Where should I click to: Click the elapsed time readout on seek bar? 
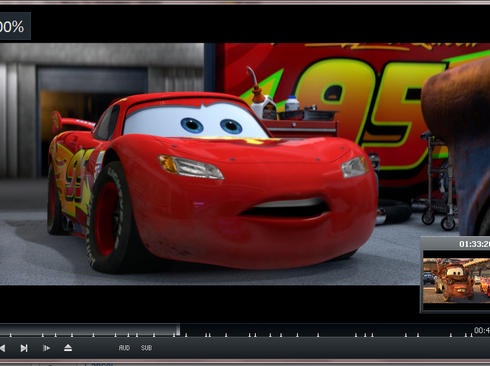(x=482, y=330)
